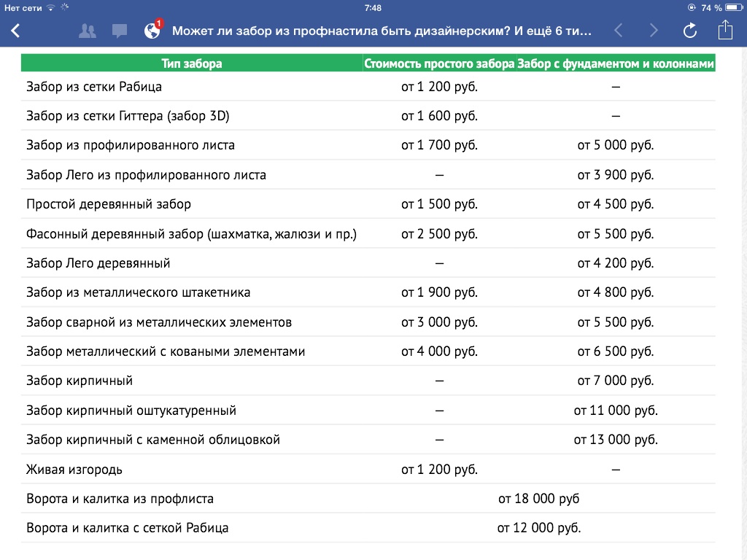Tap the 'Тип забора' column header
Viewport: 747px width, 560px height.
[192, 63]
